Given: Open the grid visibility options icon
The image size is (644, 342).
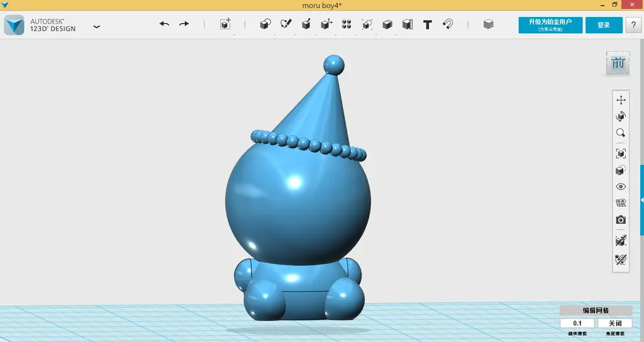Looking at the screenshot, I should click(621, 203).
